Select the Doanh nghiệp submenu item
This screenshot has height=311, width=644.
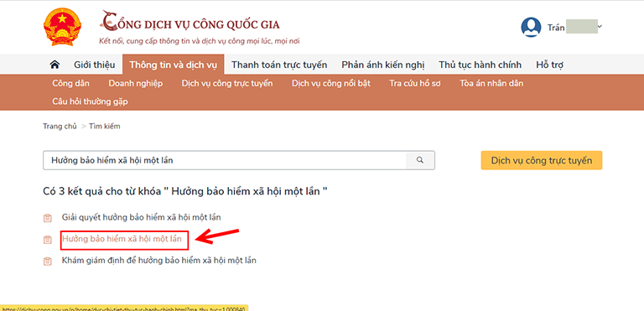136,83
